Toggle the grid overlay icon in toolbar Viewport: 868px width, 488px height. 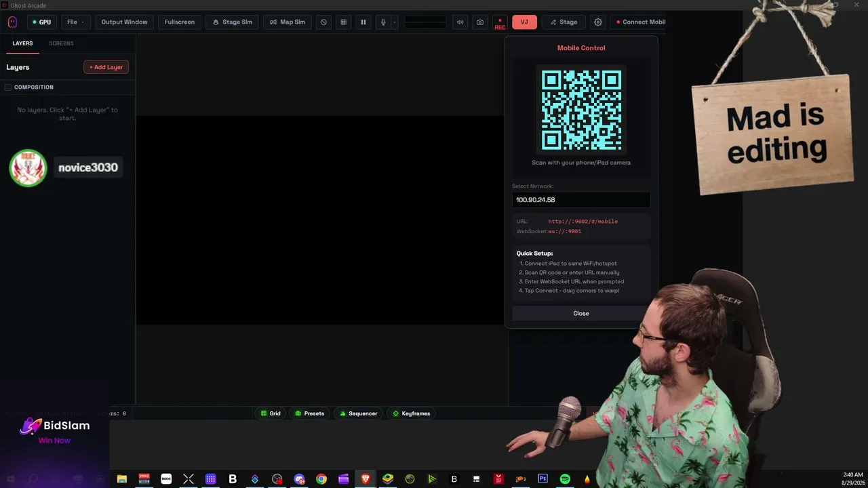[343, 22]
